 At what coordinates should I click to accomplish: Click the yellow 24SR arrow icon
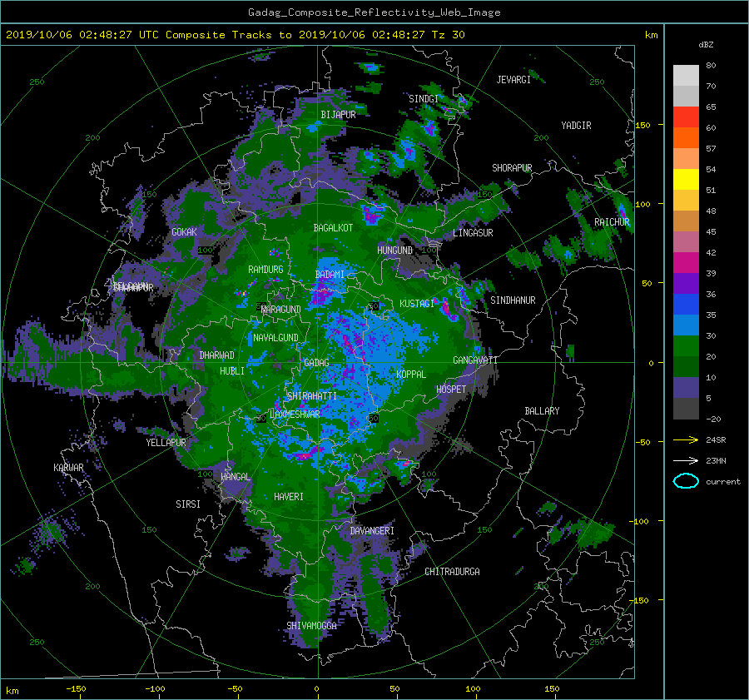(686, 439)
